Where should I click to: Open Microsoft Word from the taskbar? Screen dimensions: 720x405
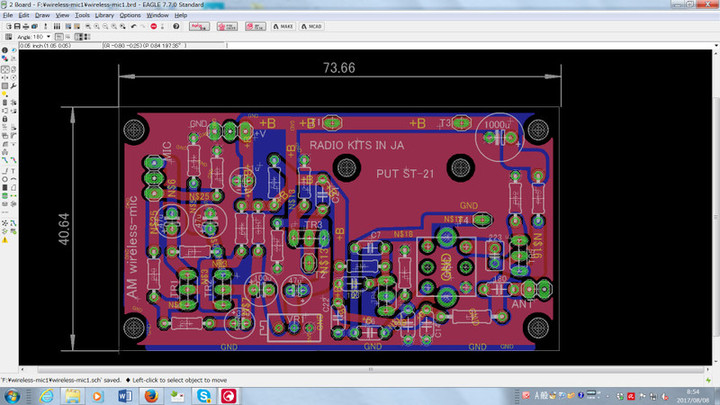pos(125,396)
